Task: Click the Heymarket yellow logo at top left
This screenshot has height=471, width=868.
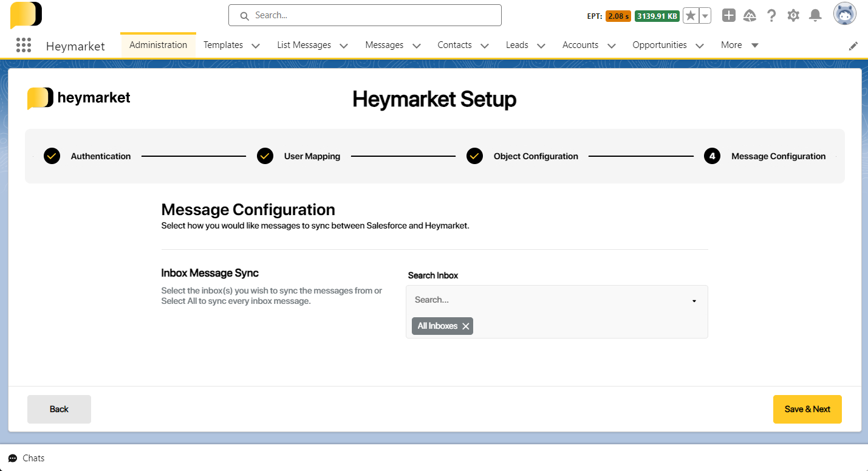Action: pyautogui.click(x=26, y=15)
